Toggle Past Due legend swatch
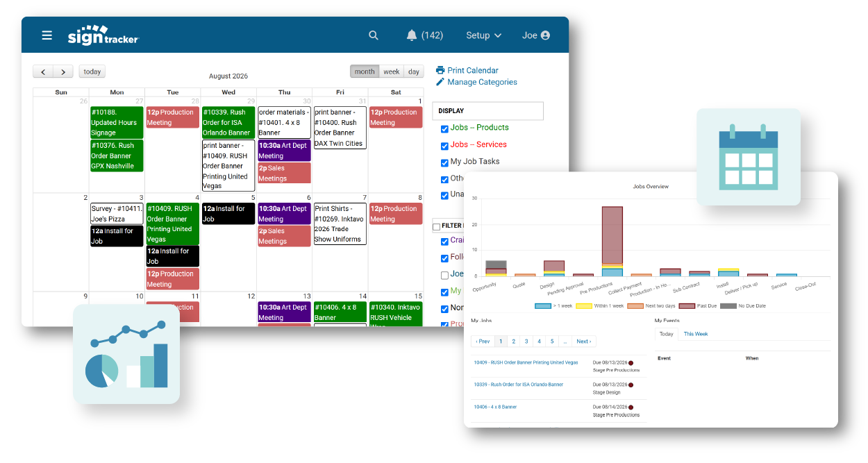 point(687,305)
